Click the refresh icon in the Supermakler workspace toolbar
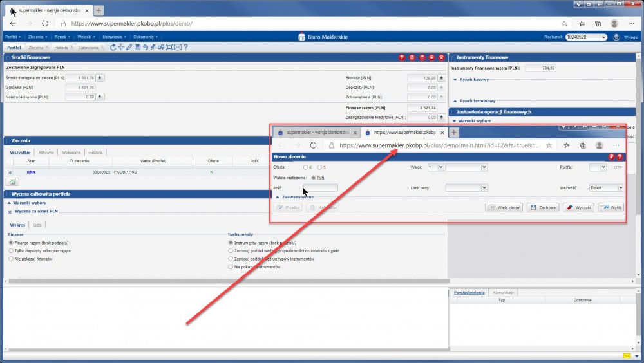Viewport: 644px width, 363px height. tap(113, 47)
